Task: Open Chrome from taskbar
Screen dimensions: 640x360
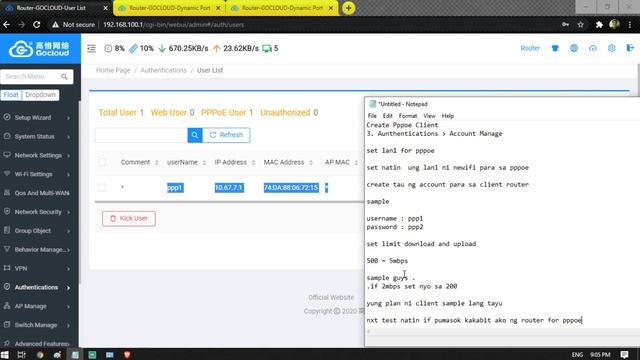Action: click(40, 355)
